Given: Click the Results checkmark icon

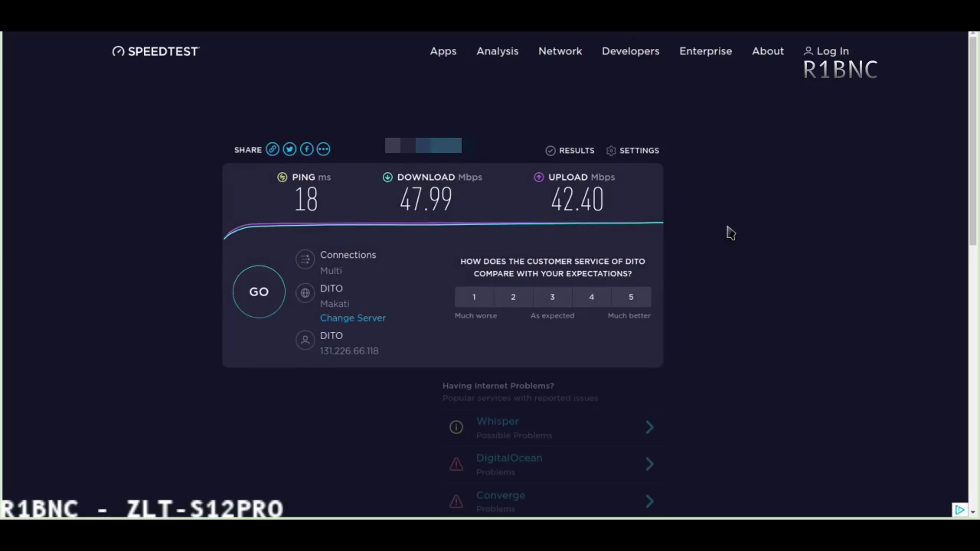Looking at the screenshot, I should pos(550,151).
